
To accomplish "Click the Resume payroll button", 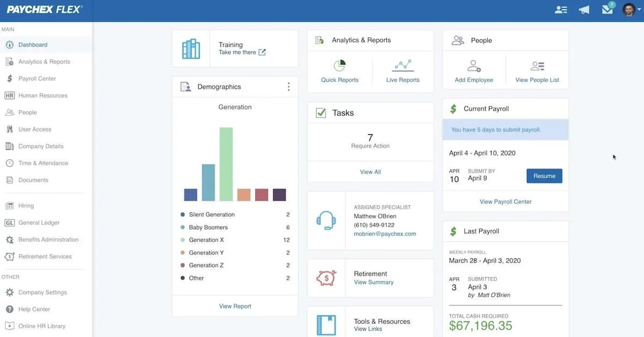I will pos(544,176).
